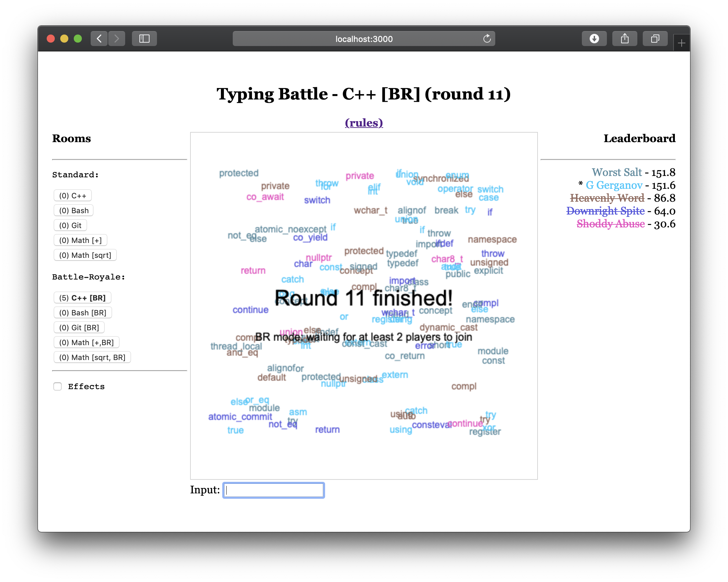Select the (5) C++ [BR] room
Image resolution: width=728 pixels, height=582 pixels.
click(x=83, y=298)
